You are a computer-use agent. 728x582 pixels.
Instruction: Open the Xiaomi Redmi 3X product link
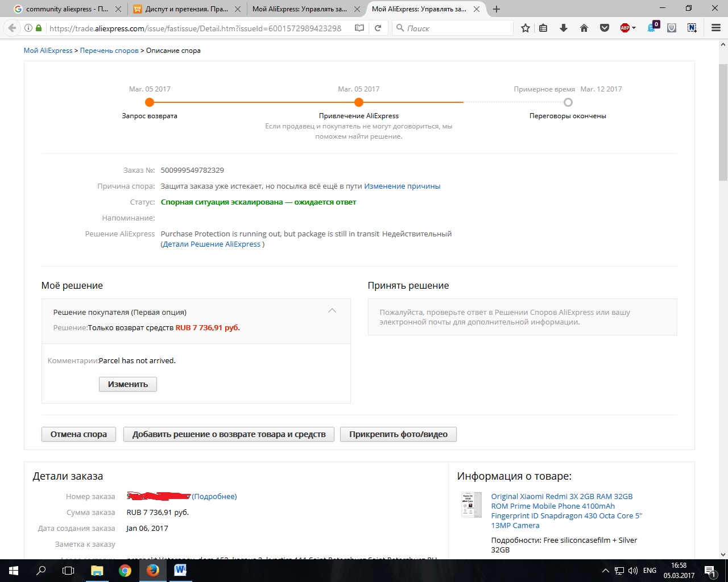pos(566,511)
